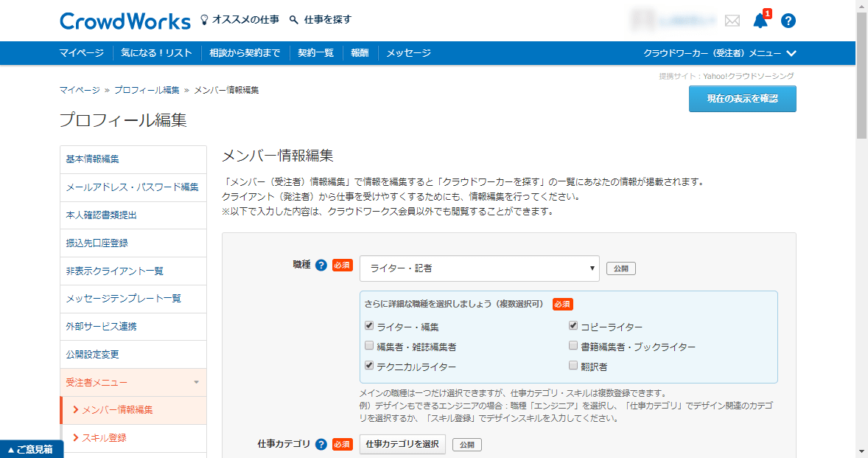The image size is (868, 458).
Task: Click the 現在の表示を確認 button
Action: [x=742, y=99]
